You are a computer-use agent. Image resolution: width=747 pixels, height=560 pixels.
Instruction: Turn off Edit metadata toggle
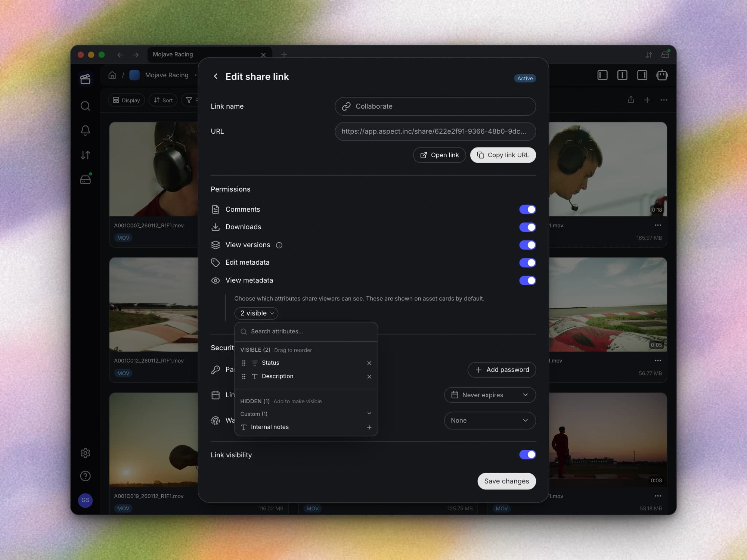[x=527, y=263]
